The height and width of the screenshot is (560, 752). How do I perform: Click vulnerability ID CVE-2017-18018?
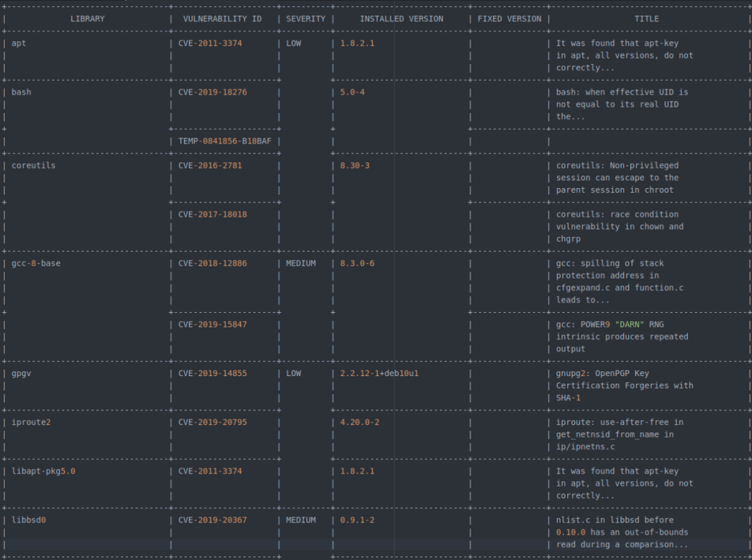click(212, 215)
